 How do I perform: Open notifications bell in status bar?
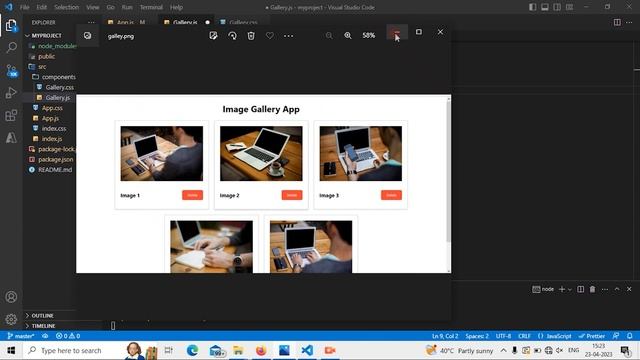[x=629, y=336]
